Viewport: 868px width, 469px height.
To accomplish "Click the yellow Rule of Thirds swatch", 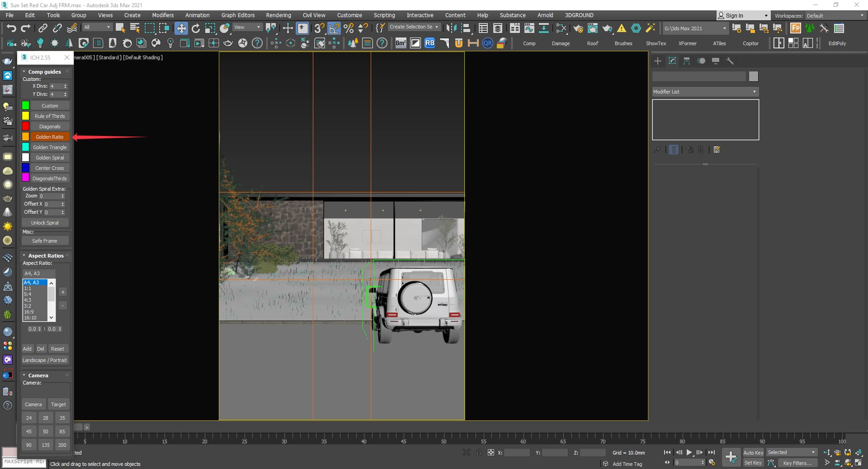I will coord(26,116).
